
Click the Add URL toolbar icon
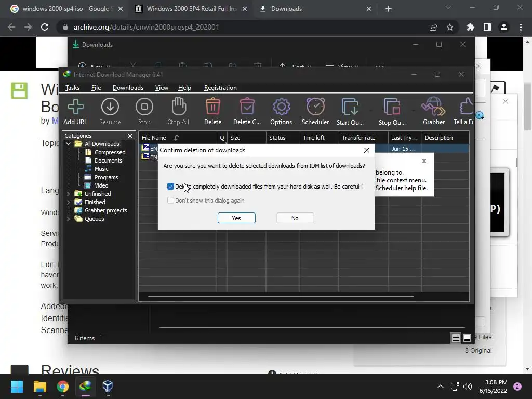(75, 111)
